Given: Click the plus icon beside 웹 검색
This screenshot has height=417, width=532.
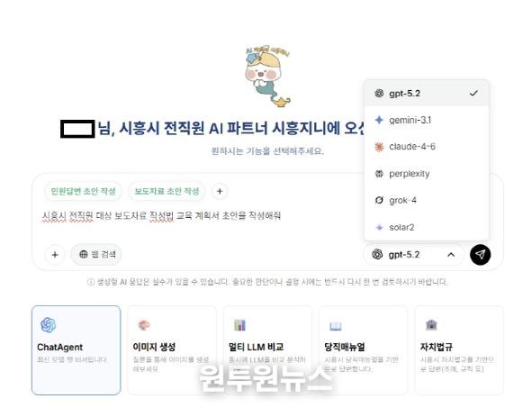Looking at the screenshot, I should pos(55,255).
